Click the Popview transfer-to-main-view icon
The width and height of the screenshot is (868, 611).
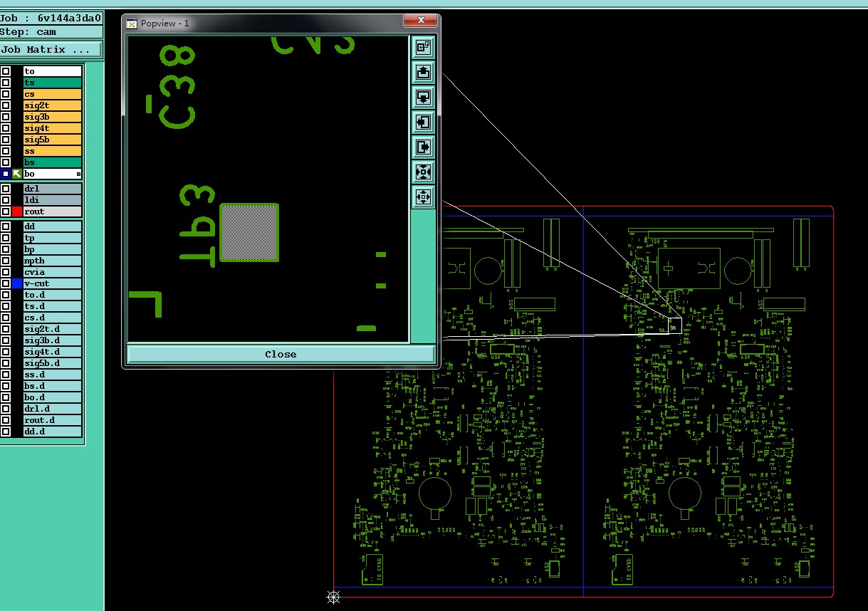[424, 48]
